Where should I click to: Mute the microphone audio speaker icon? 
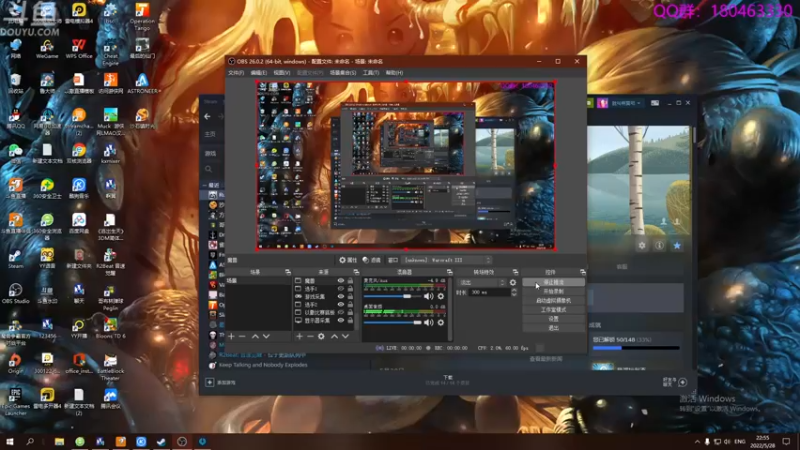[429, 296]
